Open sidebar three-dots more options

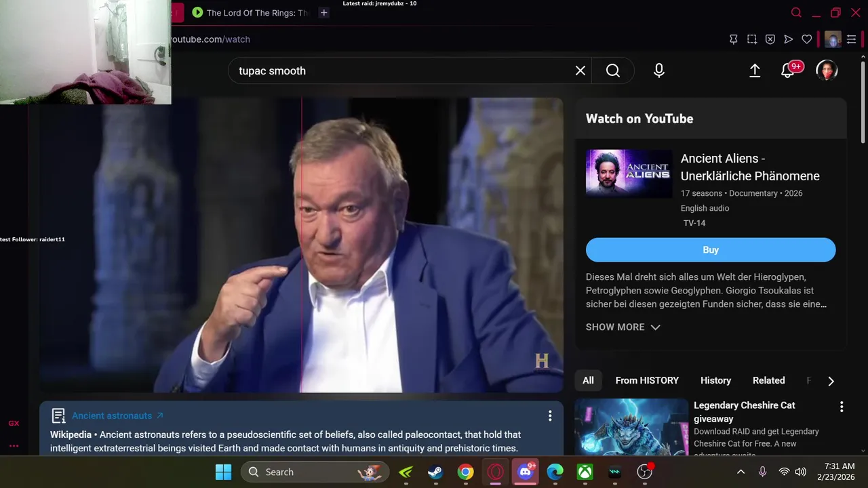click(14, 445)
